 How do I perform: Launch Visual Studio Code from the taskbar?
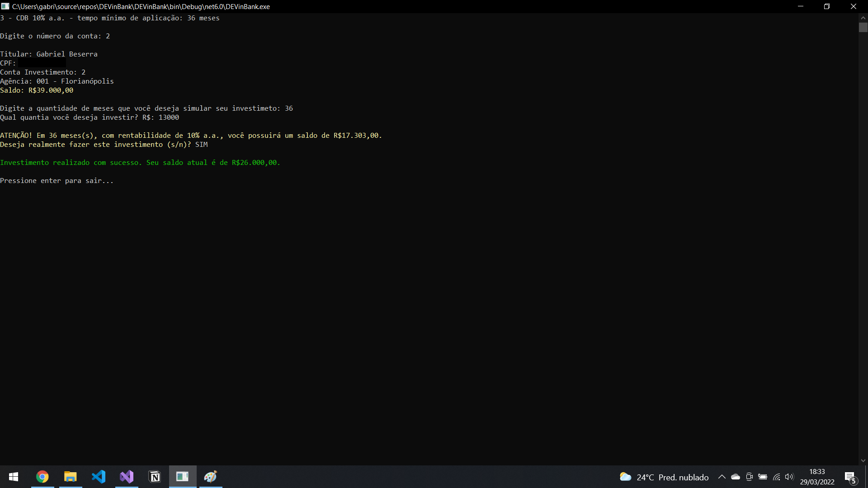point(99,477)
